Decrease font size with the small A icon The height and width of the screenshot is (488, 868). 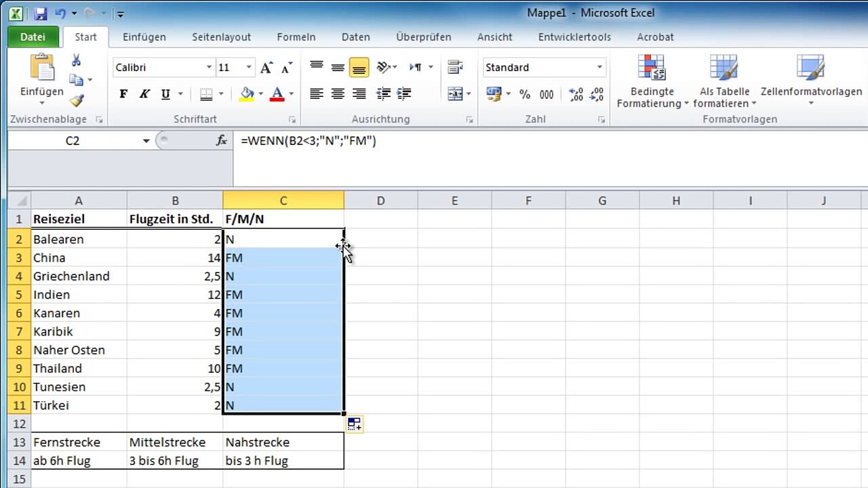pos(286,67)
